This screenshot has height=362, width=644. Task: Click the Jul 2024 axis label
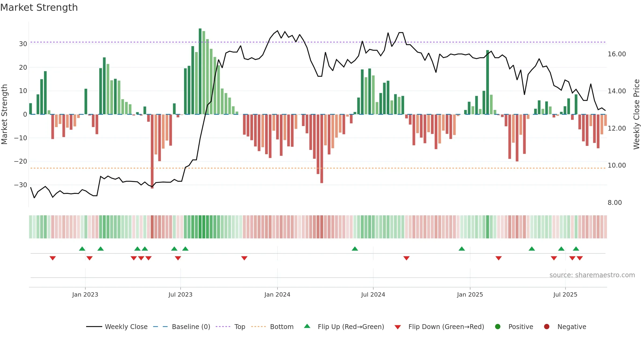[373, 294]
